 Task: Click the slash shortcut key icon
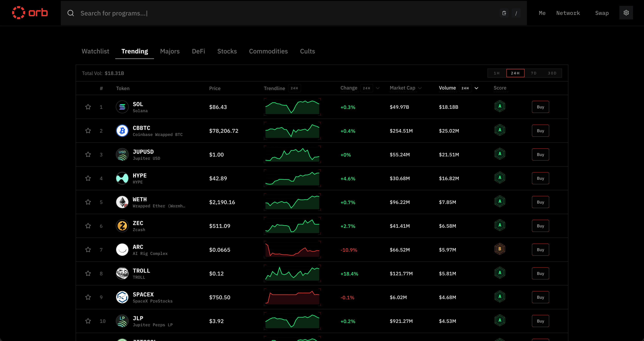[516, 13]
